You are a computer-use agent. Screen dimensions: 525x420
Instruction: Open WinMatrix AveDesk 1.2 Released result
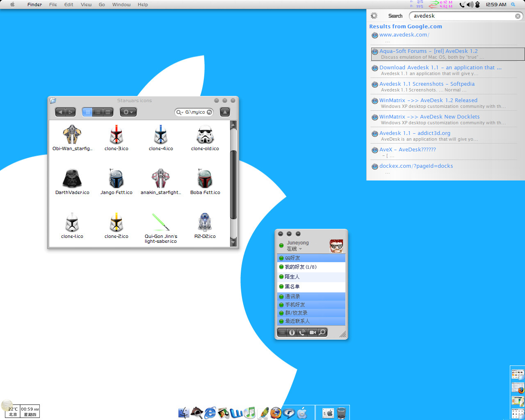(x=428, y=100)
